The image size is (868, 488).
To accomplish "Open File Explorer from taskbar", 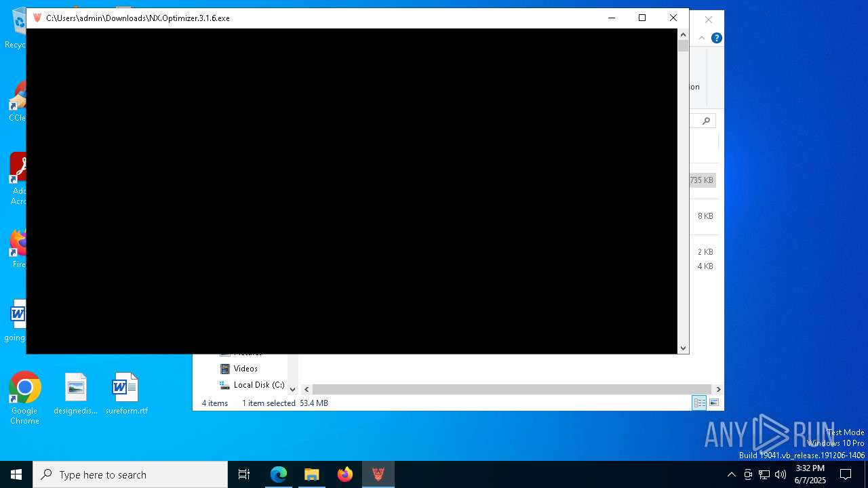I will (311, 474).
